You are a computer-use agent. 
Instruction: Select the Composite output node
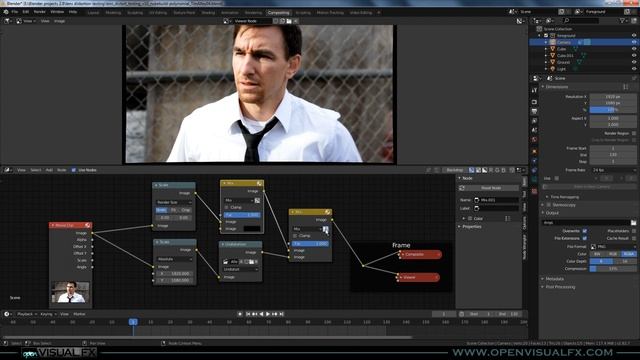(420, 254)
